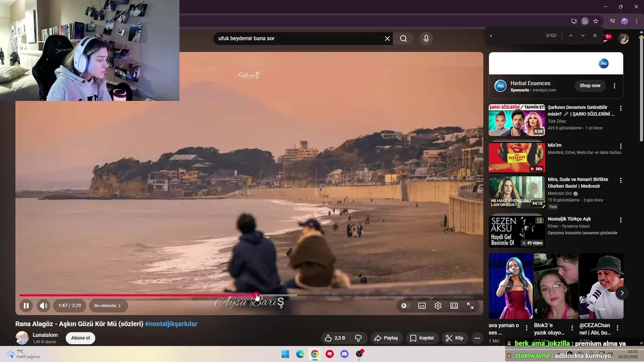The image size is (644, 362).
Task: Open options for Medcezir video suggestion
Action: (620, 180)
